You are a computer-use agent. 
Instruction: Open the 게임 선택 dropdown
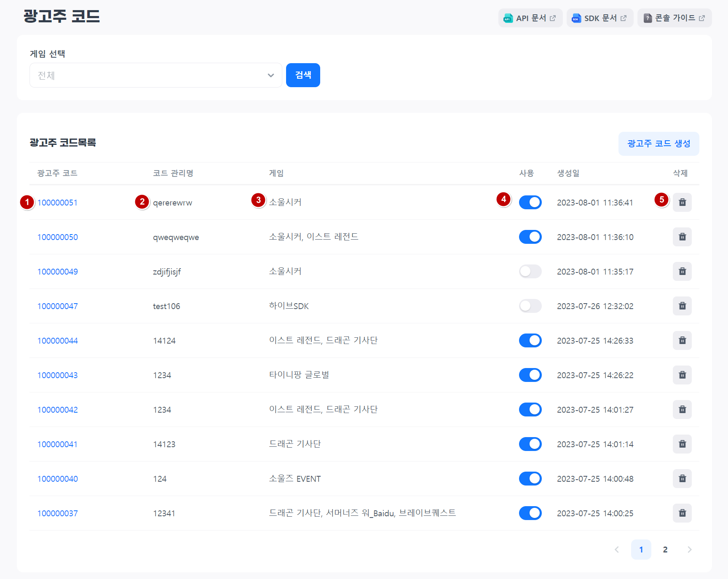point(155,75)
